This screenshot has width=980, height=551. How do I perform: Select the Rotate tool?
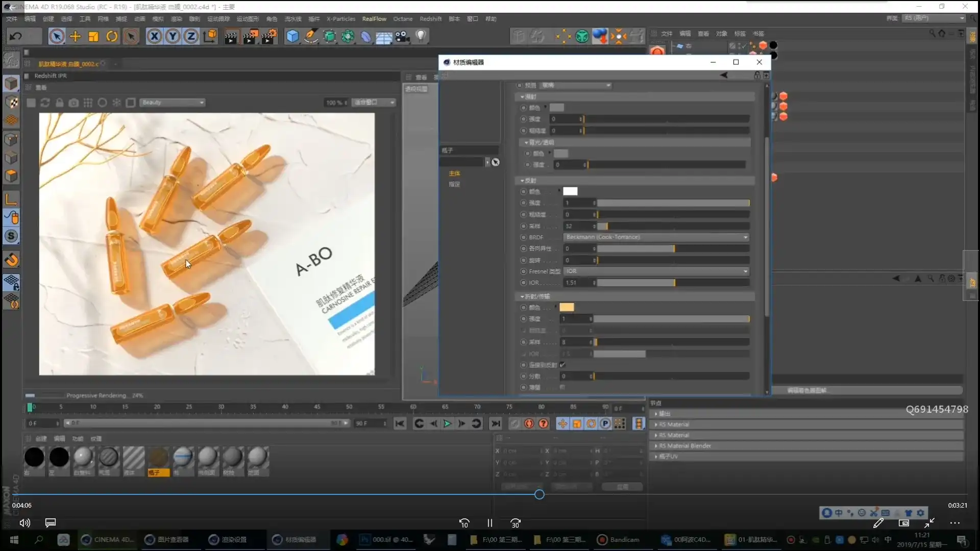(112, 36)
